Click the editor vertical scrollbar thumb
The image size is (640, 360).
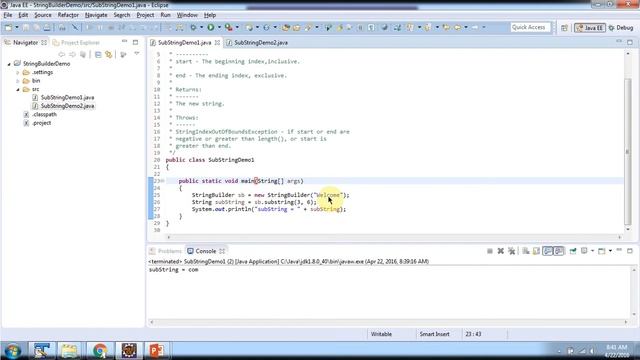628,151
